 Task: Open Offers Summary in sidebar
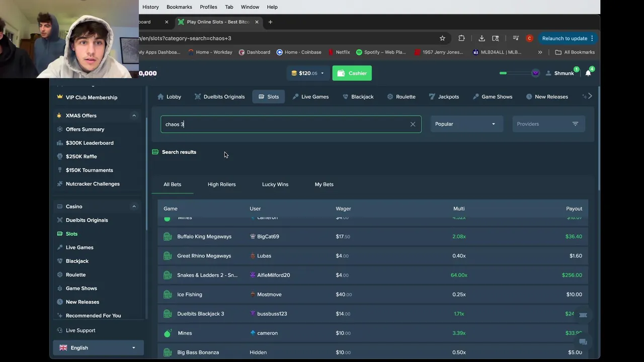click(85, 129)
